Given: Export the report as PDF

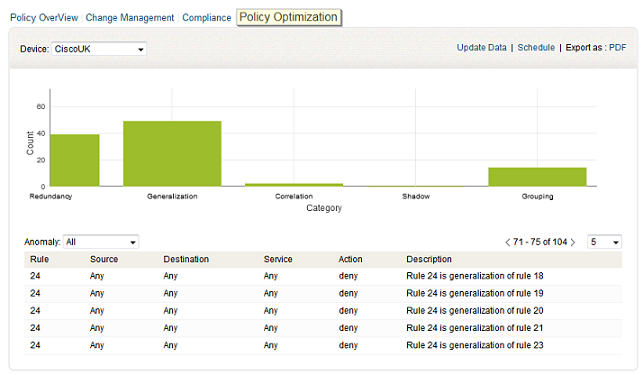Looking at the screenshot, I should [618, 48].
